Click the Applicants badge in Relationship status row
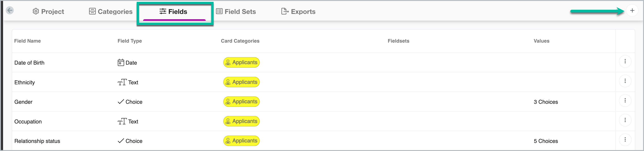 click(x=241, y=141)
